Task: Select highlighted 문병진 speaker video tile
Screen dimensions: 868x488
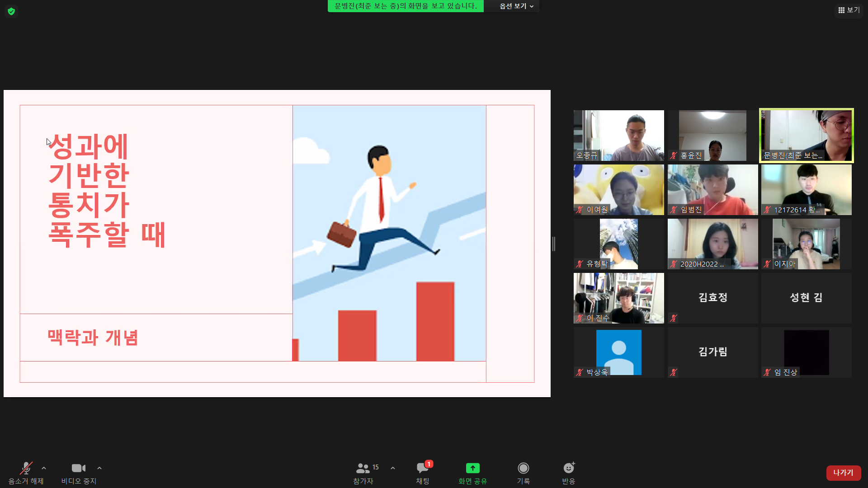Action: click(806, 136)
